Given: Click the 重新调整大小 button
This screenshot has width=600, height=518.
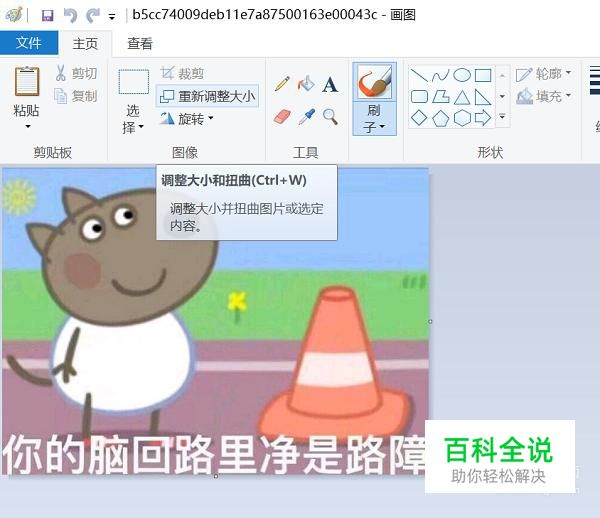Looking at the screenshot, I should point(207,96).
